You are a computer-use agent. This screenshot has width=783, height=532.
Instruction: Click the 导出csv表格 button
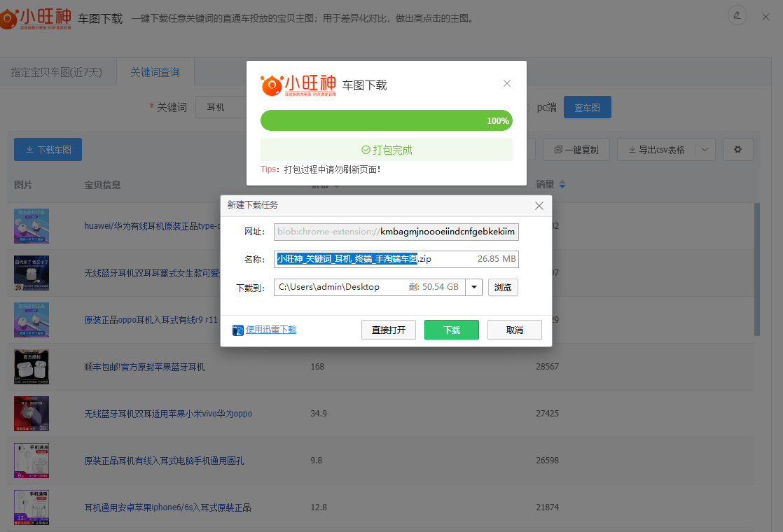pos(656,150)
